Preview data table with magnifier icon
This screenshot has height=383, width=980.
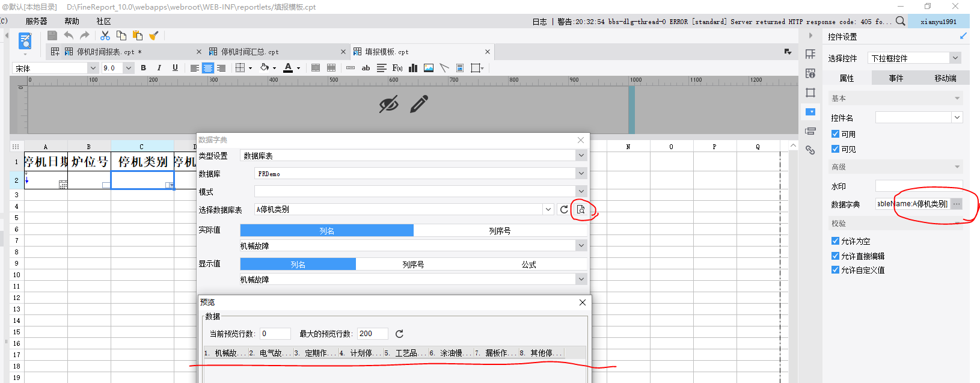(x=581, y=209)
